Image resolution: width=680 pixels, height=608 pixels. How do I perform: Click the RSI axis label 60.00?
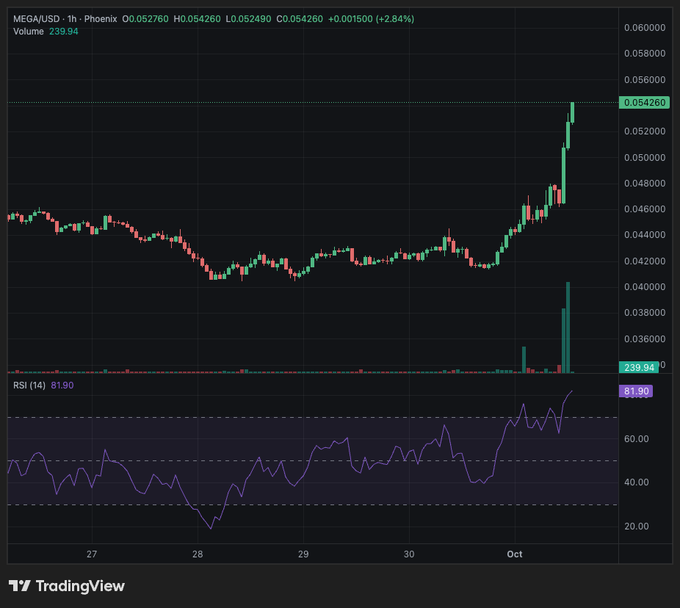(x=636, y=439)
